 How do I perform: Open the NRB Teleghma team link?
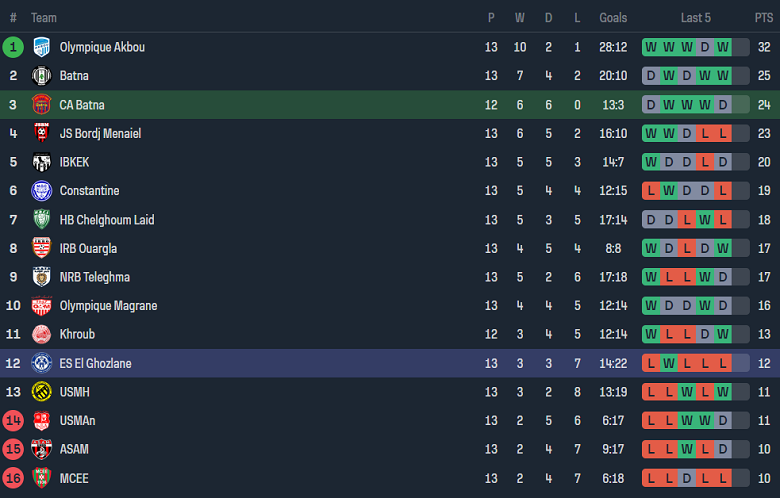tap(94, 277)
